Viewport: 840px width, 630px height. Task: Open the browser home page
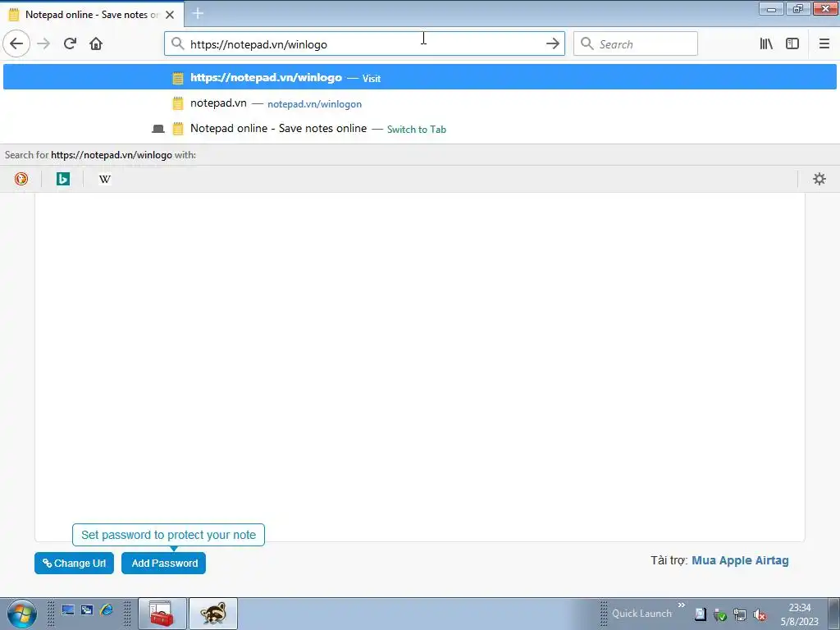[96, 43]
